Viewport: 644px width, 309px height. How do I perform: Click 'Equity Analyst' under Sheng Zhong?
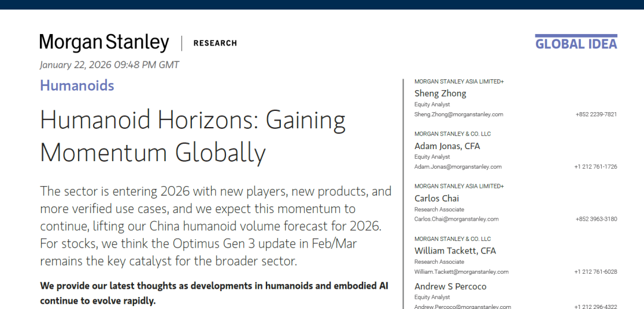432,104
